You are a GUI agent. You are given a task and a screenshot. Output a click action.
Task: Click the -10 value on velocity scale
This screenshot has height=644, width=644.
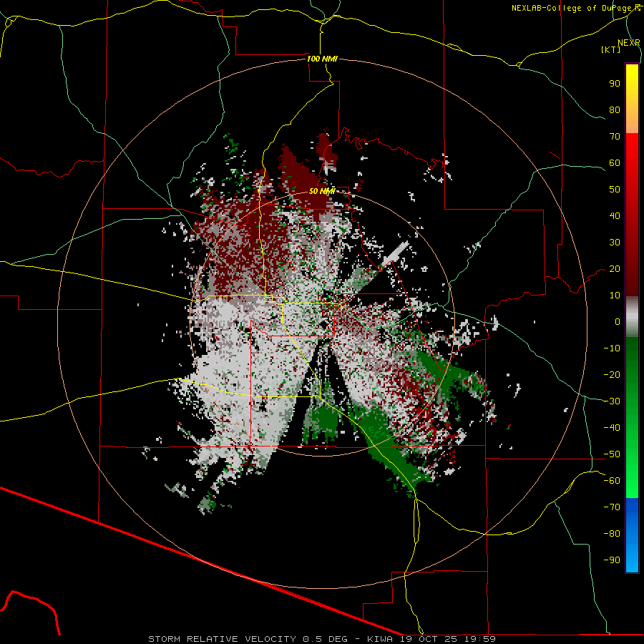click(x=612, y=348)
